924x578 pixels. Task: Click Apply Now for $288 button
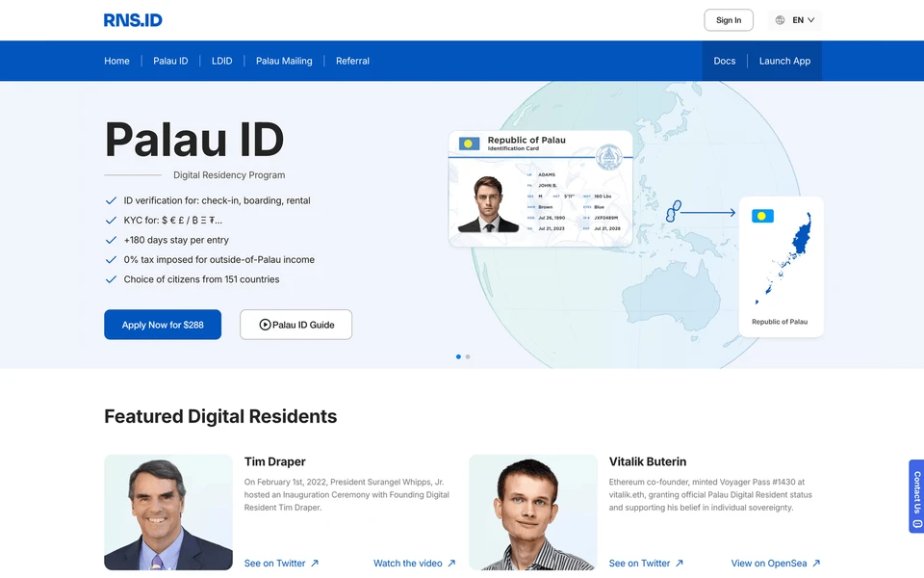(x=163, y=325)
